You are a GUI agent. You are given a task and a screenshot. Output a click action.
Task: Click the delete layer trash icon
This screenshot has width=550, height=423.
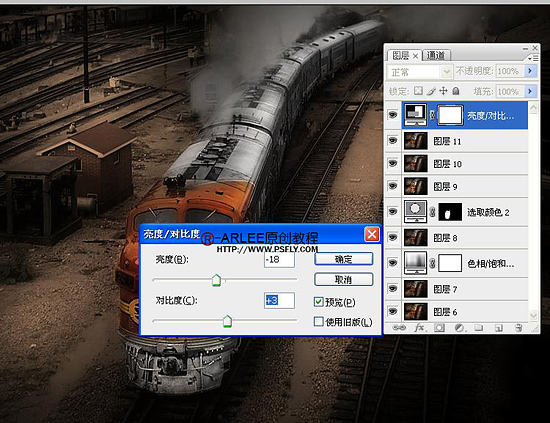pos(518,328)
